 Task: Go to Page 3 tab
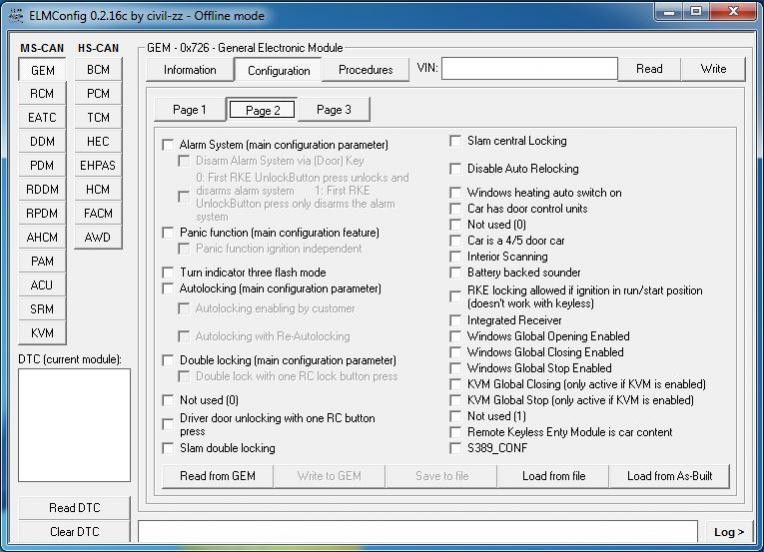pos(333,110)
